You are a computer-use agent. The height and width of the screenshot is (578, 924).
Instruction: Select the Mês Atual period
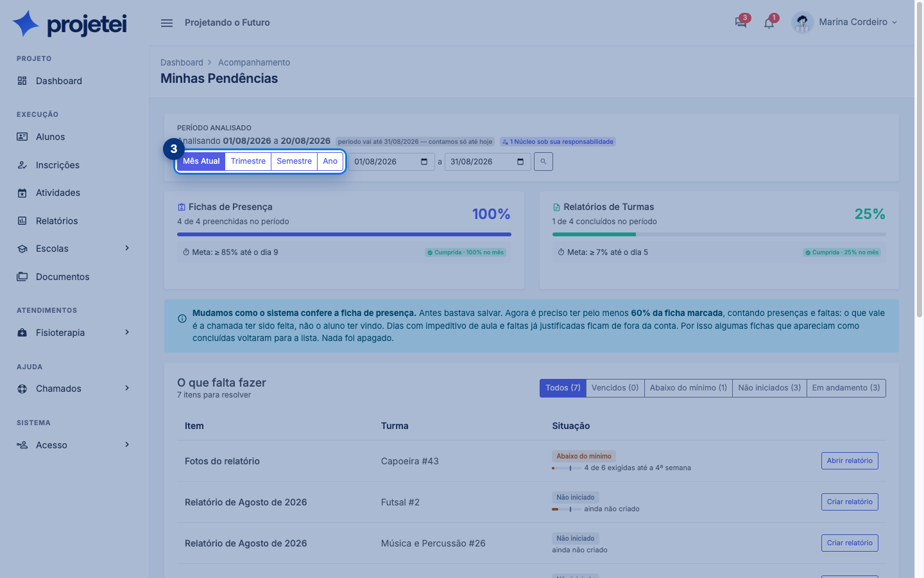[201, 161]
